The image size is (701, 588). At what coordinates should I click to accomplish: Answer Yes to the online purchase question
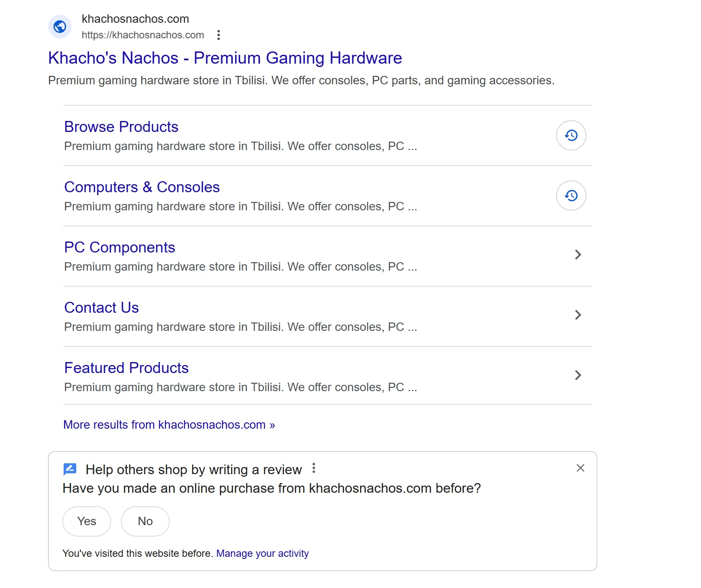click(x=87, y=521)
